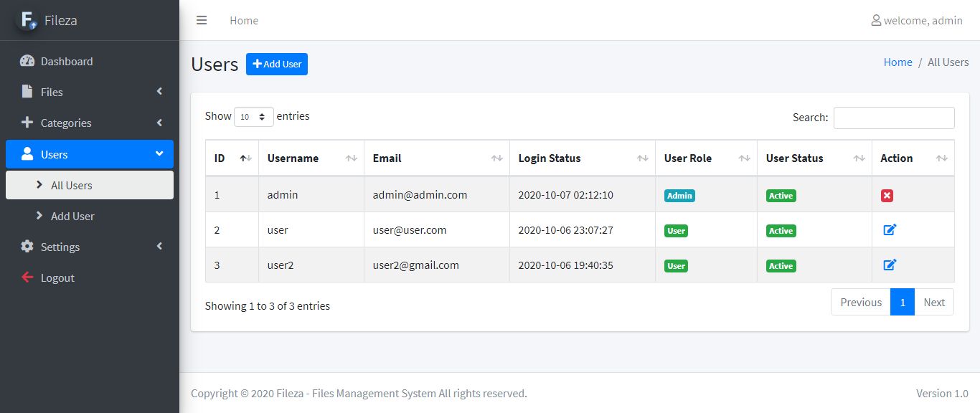Click the red Logout arrow icon
Image resolution: width=980 pixels, height=413 pixels.
[x=27, y=277]
